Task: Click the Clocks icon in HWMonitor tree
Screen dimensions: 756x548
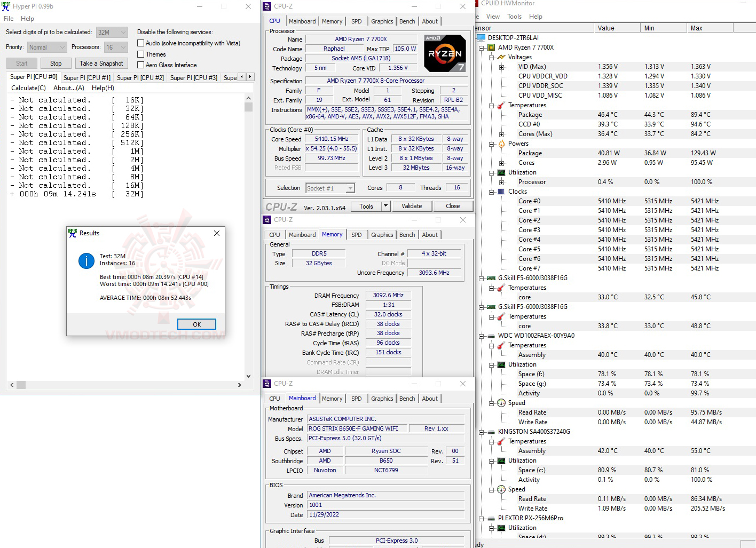Action: click(501, 192)
